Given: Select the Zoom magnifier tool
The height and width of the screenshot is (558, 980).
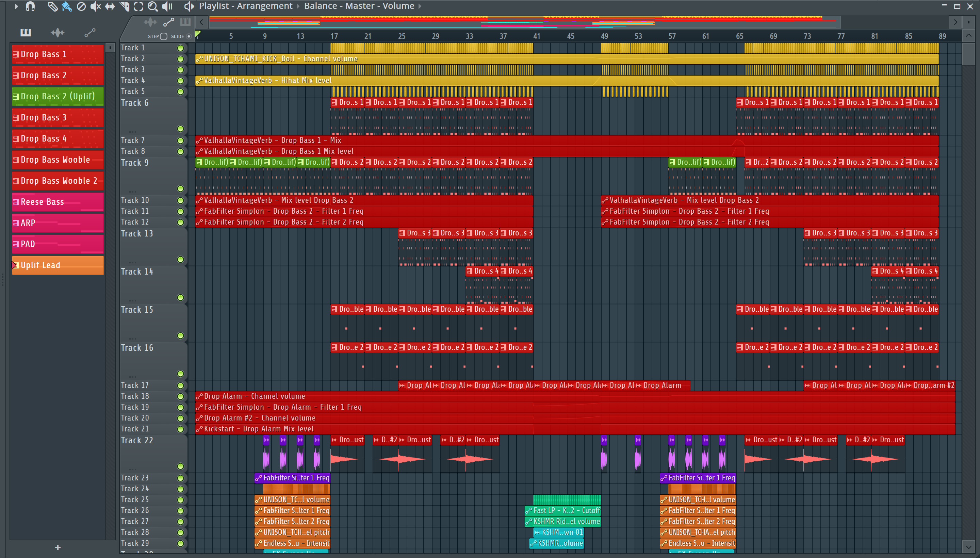Looking at the screenshot, I should pos(152,6).
